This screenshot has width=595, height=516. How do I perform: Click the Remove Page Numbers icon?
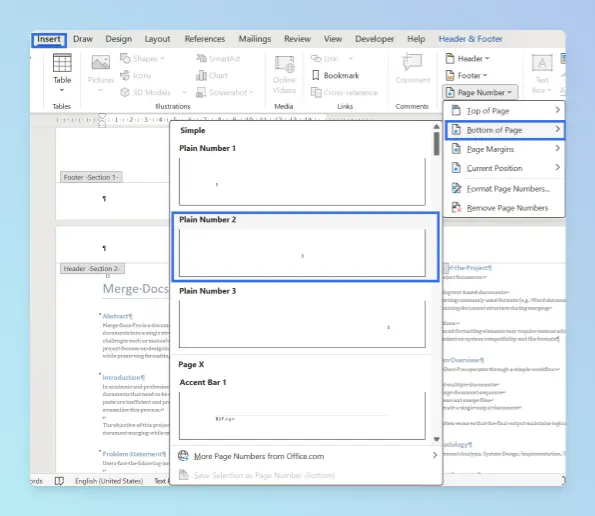tap(456, 208)
